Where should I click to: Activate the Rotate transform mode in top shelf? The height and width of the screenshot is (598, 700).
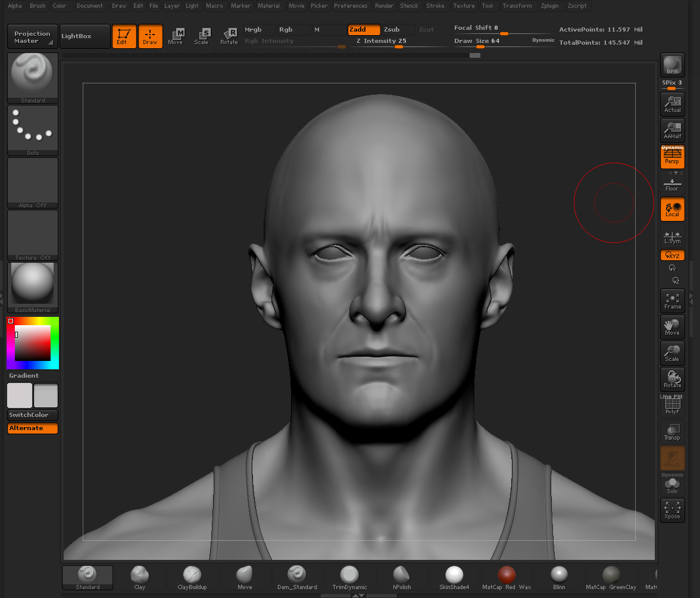[x=229, y=36]
